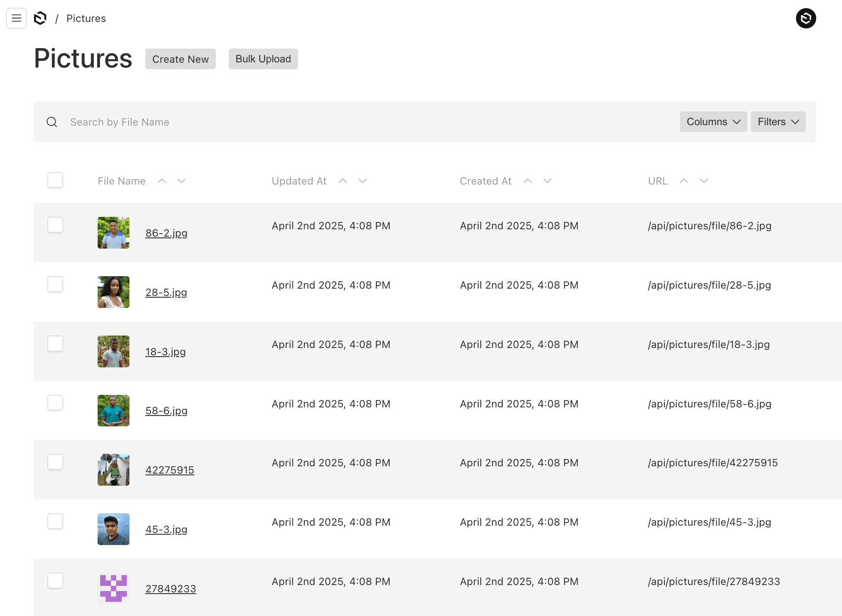Image resolution: width=842 pixels, height=616 pixels.
Task: Open the 27849233 file link
Action: point(171,589)
